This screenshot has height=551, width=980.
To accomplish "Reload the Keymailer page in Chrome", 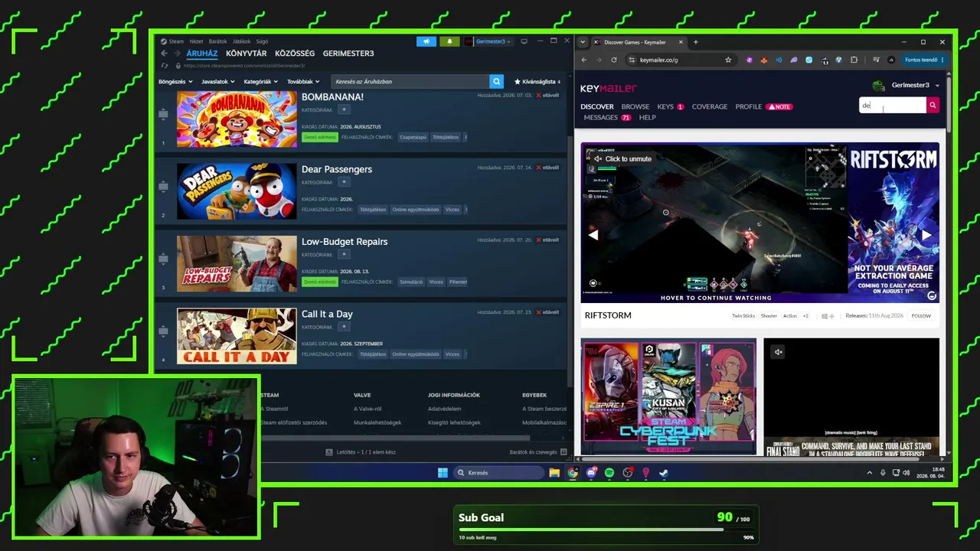I will (x=613, y=60).
